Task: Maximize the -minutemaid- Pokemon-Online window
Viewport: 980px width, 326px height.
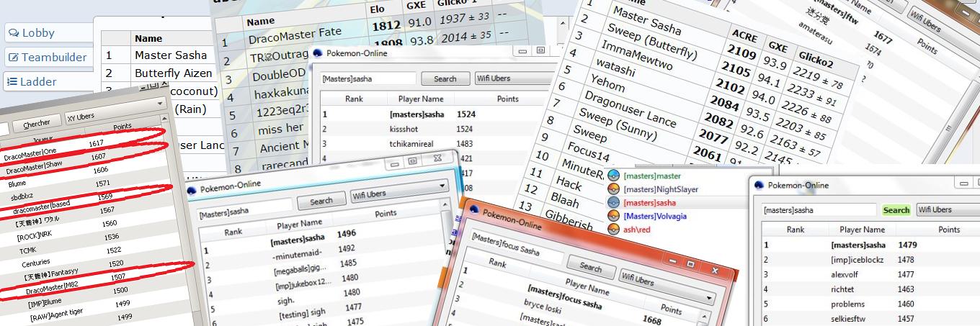Action: click(413, 162)
